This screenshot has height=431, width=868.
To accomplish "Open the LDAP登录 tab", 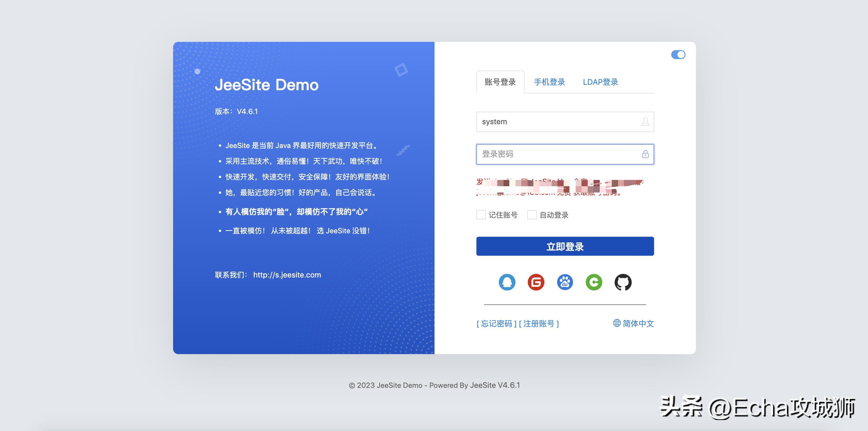I will pyautogui.click(x=601, y=82).
